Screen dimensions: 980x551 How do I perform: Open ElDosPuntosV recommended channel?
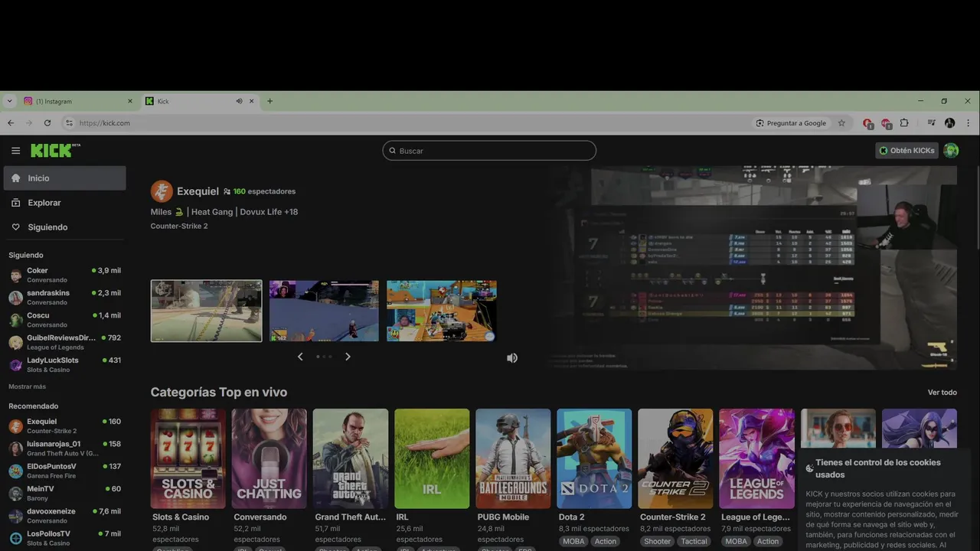(64, 471)
